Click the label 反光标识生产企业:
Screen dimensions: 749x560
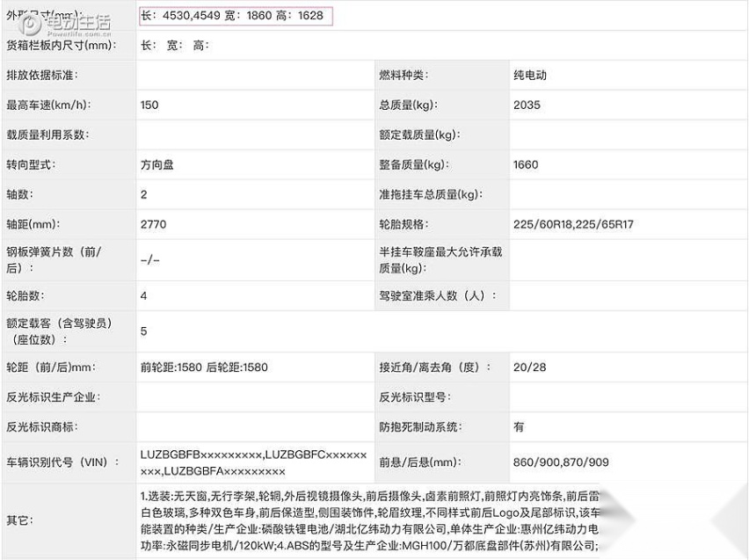pos(54,397)
